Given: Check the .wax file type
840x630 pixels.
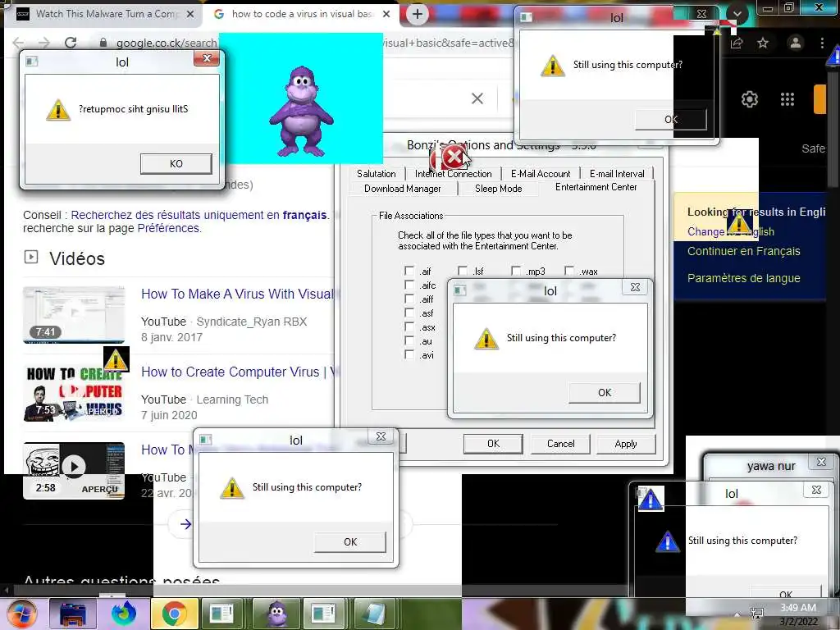Looking at the screenshot, I should (x=569, y=271).
